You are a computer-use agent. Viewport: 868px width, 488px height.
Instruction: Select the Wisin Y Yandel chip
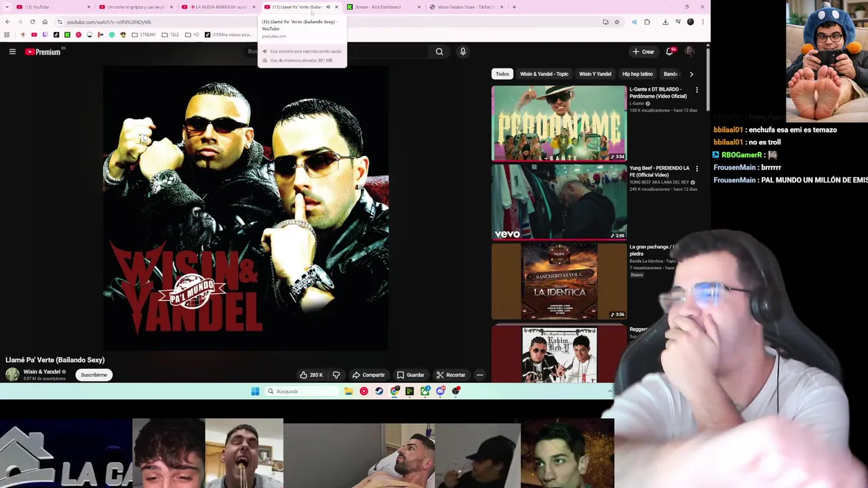click(x=595, y=74)
